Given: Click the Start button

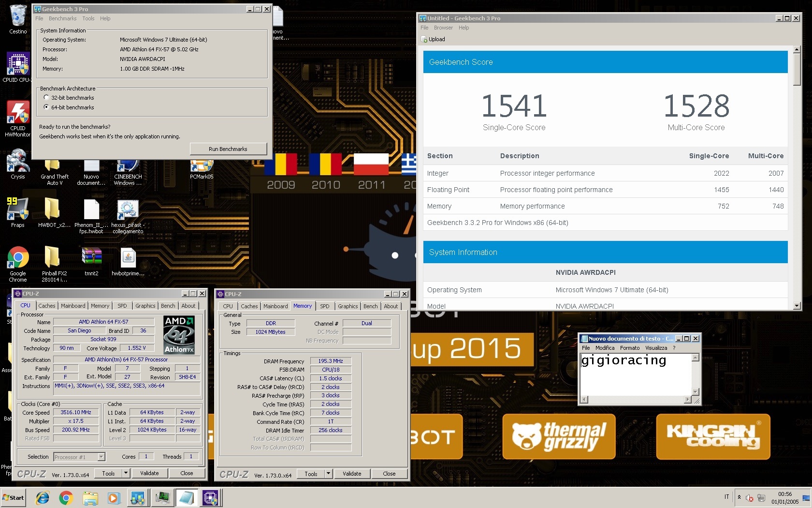Looking at the screenshot, I should point(14,497).
